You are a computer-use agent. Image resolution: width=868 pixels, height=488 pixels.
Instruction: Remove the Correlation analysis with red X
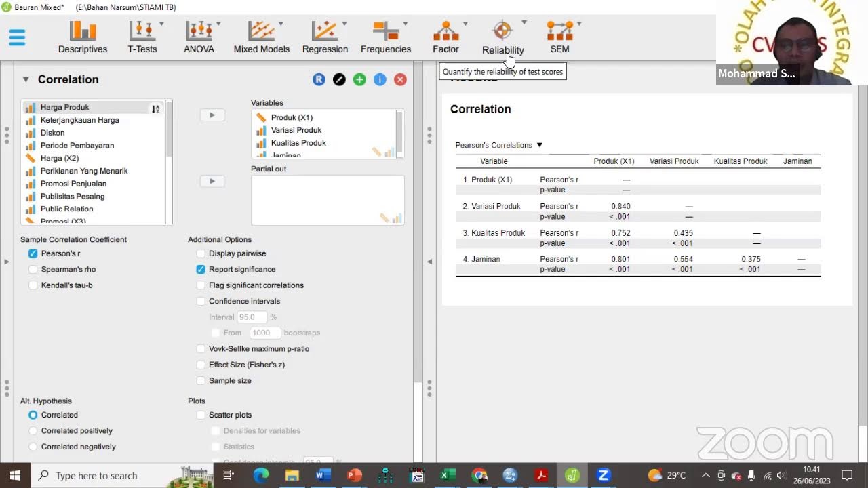400,79
